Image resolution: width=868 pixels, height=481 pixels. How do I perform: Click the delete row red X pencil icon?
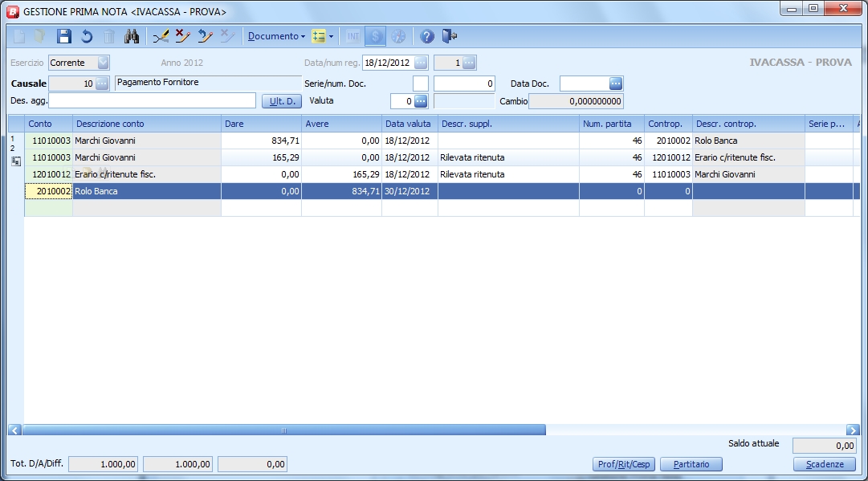pyautogui.click(x=183, y=36)
